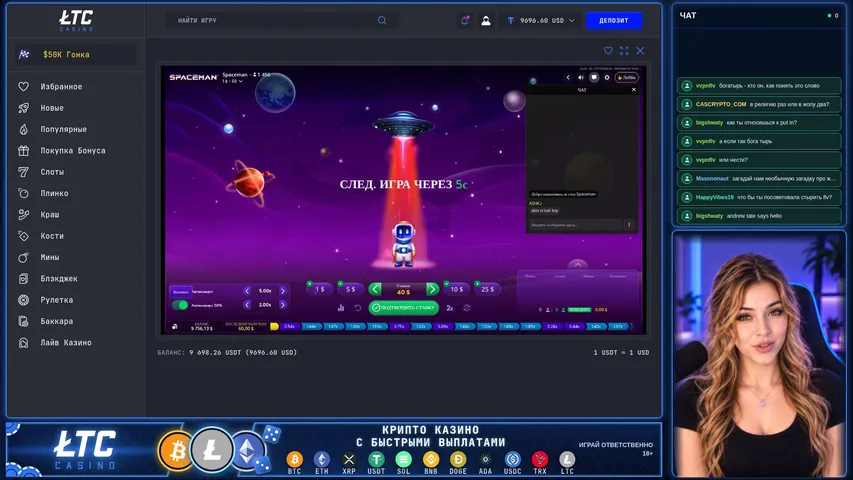Undo the last bet
Viewport: 853px width, 480px height.
coord(357,308)
